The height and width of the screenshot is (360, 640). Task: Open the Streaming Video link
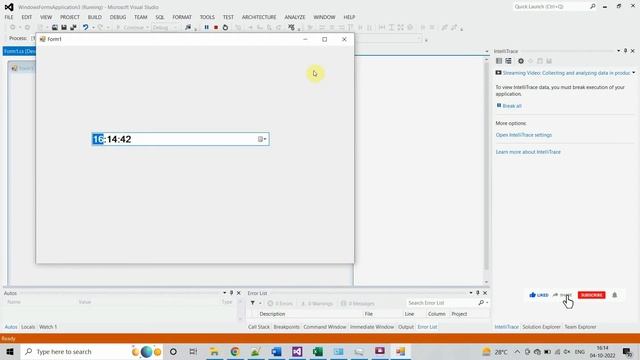pyautogui.click(x=566, y=73)
